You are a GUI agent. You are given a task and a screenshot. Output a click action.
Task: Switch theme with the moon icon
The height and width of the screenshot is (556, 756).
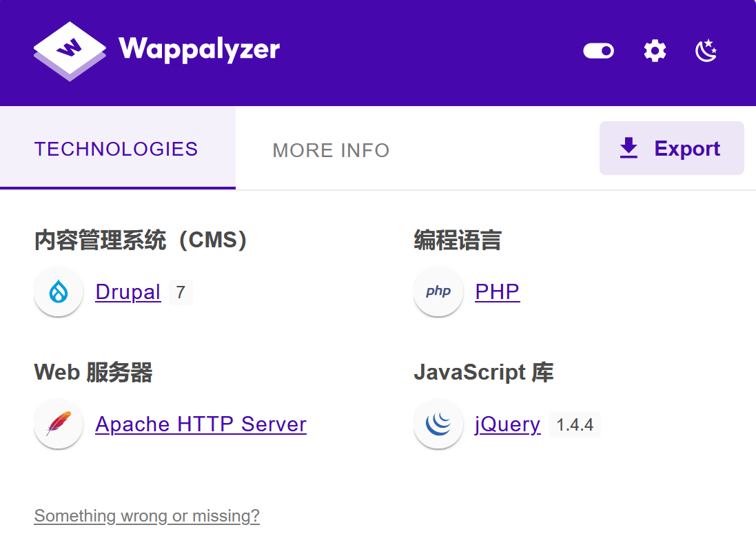point(706,50)
